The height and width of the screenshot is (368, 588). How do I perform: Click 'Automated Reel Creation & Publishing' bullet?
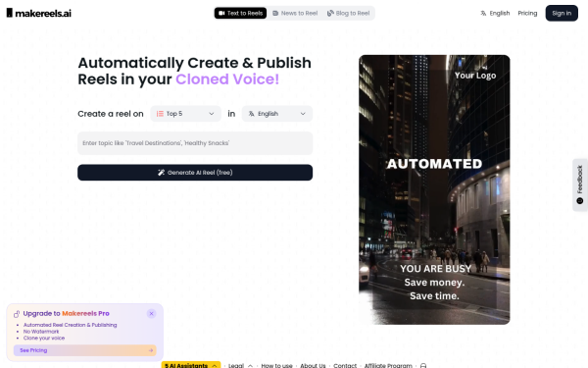click(71, 325)
